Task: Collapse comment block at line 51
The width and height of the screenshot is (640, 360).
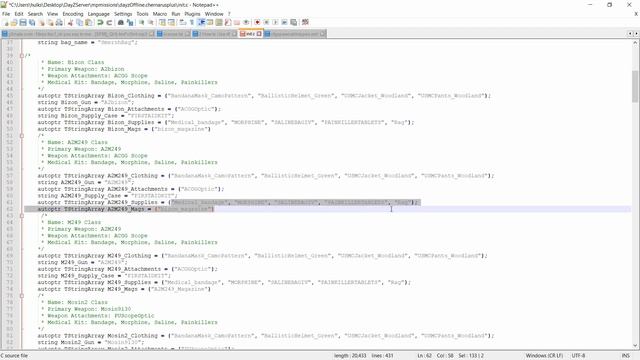Action: (x=22, y=136)
